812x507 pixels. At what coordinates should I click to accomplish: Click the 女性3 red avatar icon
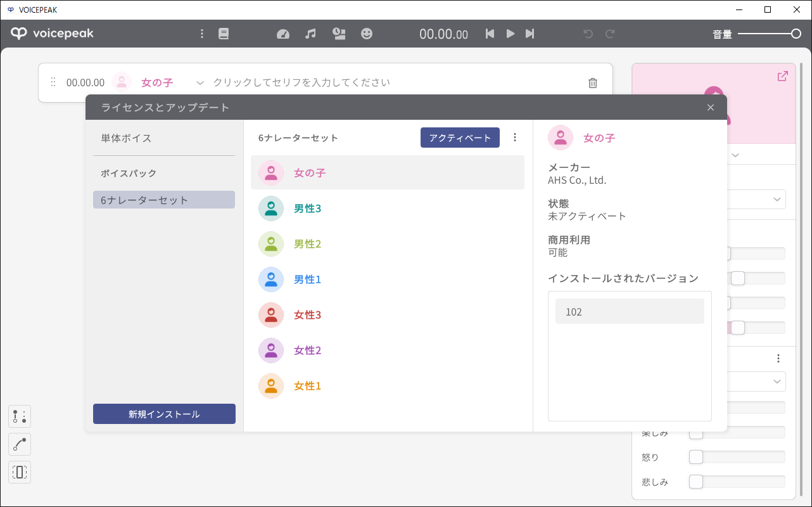pyautogui.click(x=271, y=314)
